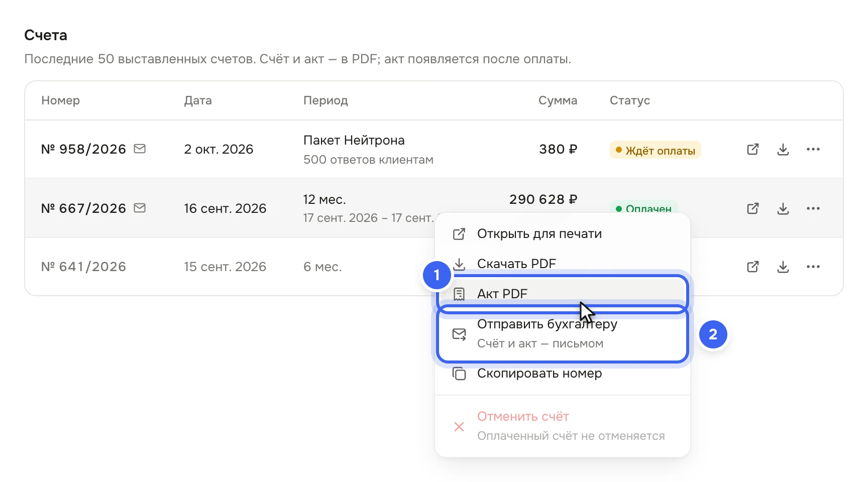Click the Период column header
868x482 pixels.
pyautogui.click(x=325, y=100)
